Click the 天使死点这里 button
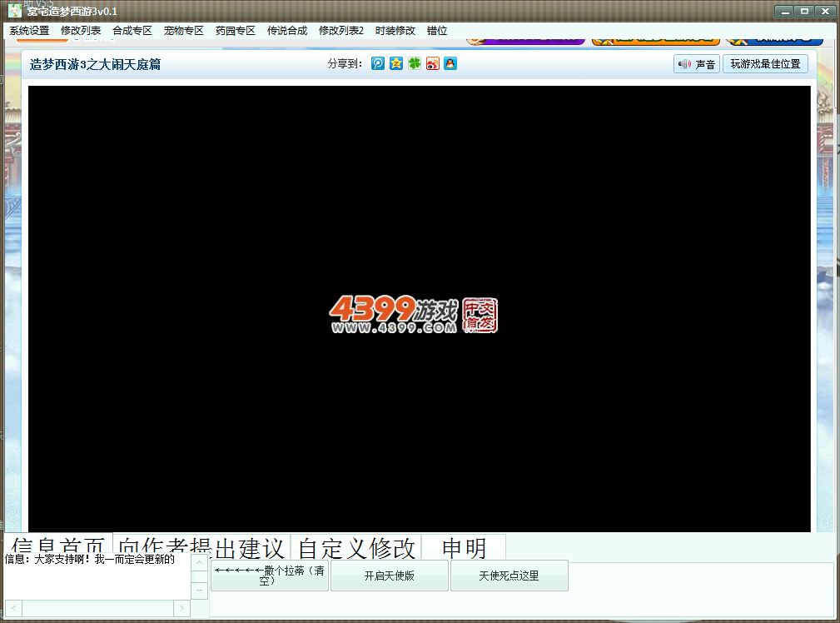Viewport: 840px width, 623px height. click(x=509, y=576)
